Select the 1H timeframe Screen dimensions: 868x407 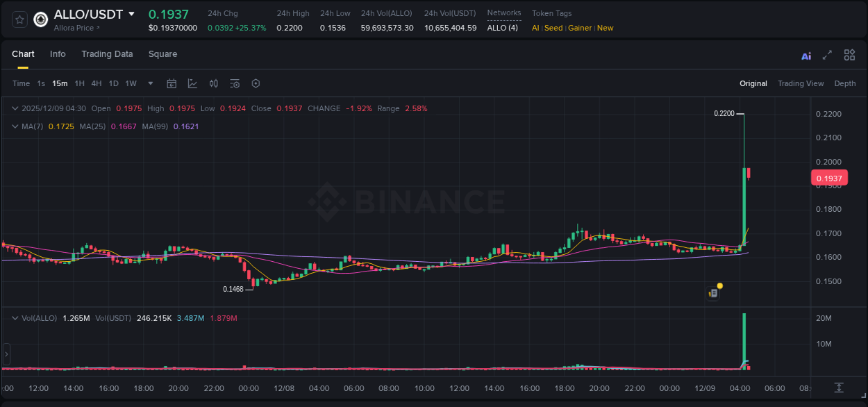coord(79,83)
